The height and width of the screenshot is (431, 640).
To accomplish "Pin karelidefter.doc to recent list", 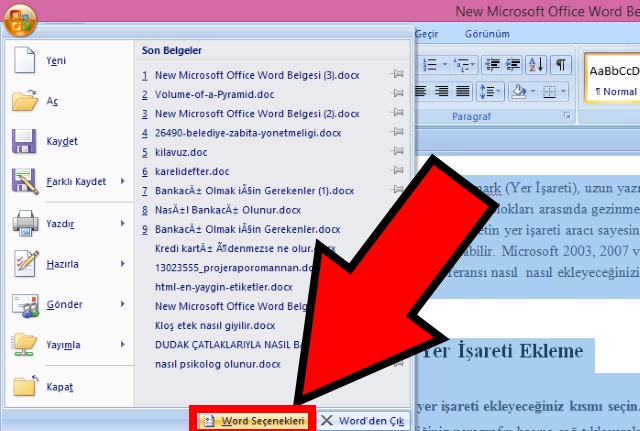I will pyautogui.click(x=397, y=170).
